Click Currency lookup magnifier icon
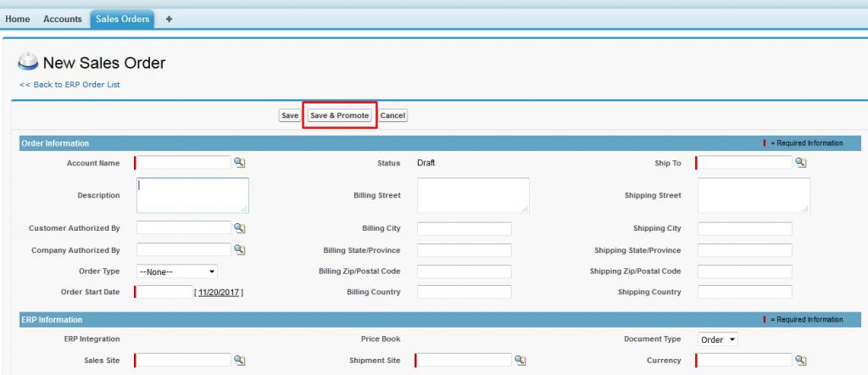 pos(800,361)
